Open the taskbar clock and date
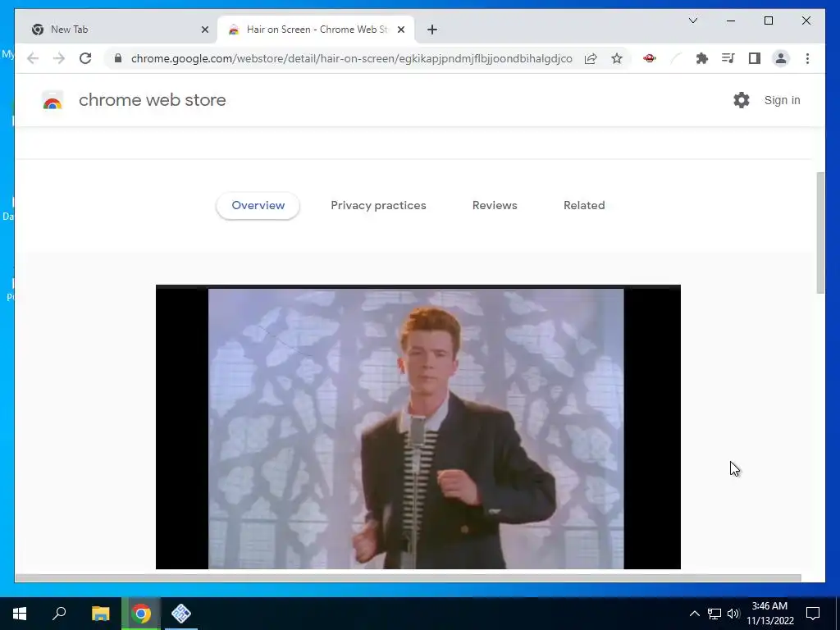840x630 pixels. [769, 614]
